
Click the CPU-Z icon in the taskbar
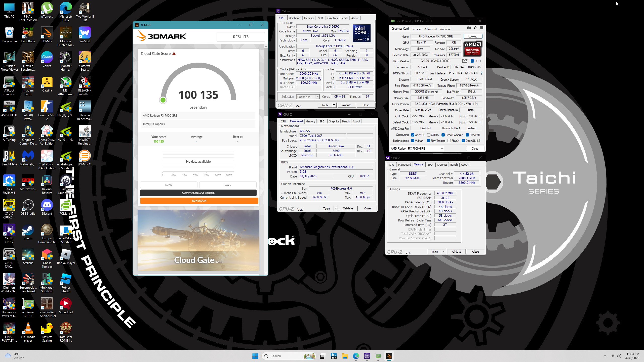[367, 356]
